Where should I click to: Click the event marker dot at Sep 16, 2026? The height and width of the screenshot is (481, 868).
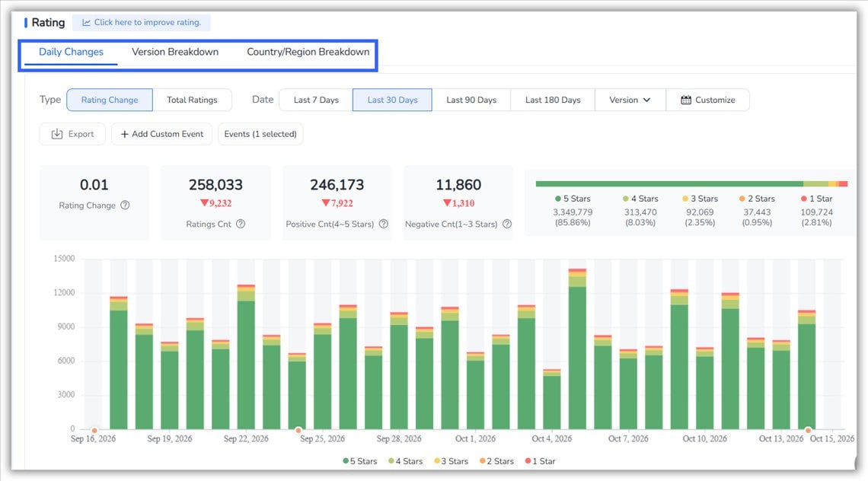coord(94,430)
